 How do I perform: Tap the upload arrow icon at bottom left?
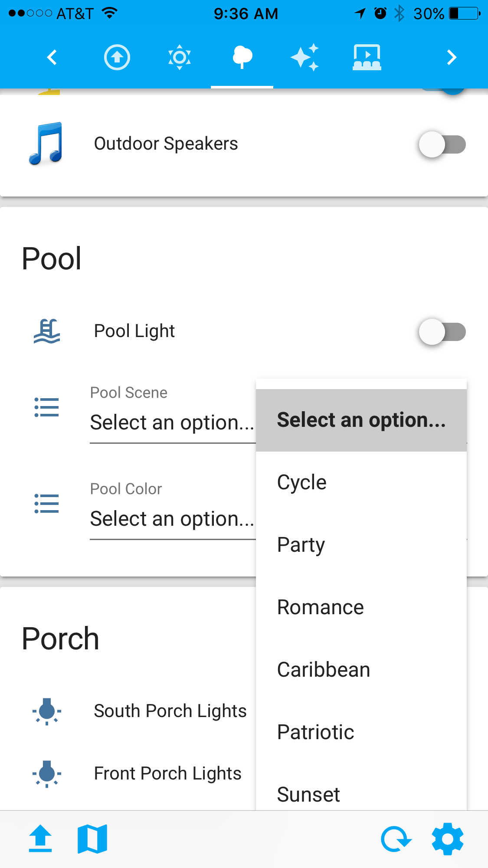40,839
